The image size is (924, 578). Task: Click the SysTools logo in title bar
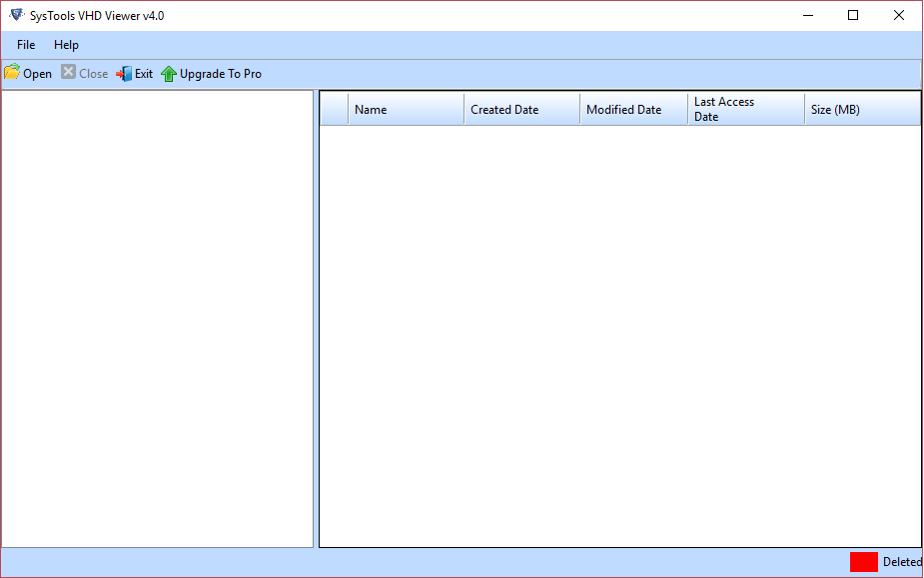pos(17,15)
